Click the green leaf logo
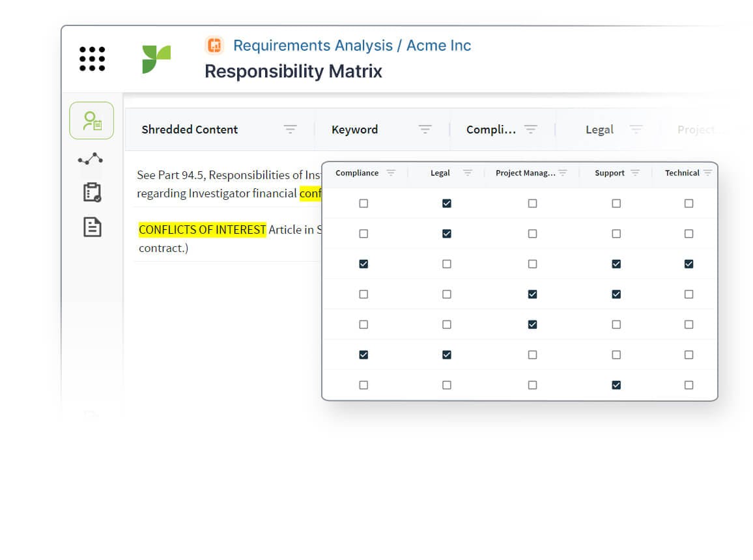Viewport: 753px width, 560px height. [156, 59]
